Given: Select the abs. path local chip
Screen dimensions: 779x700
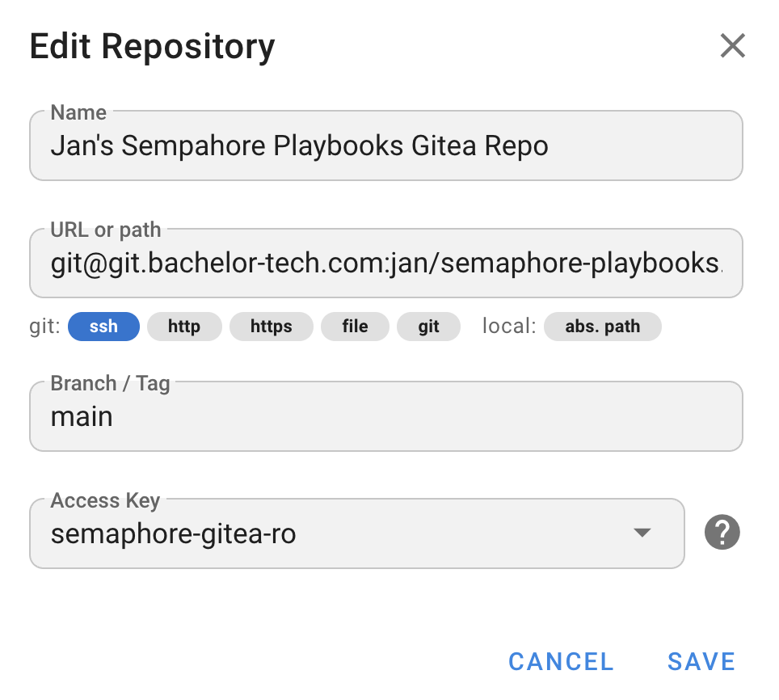Looking at the screenshot, I should click(603, 327).
